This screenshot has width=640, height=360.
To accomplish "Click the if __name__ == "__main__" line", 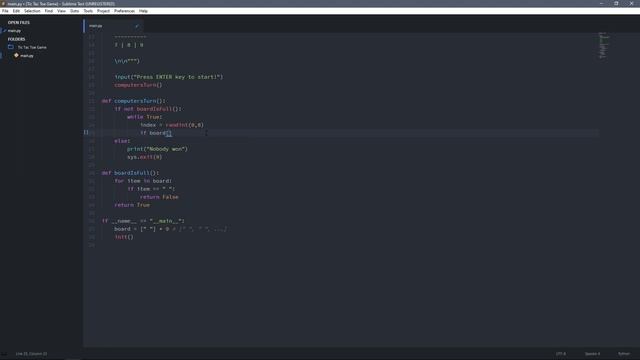I will (143, 221).
